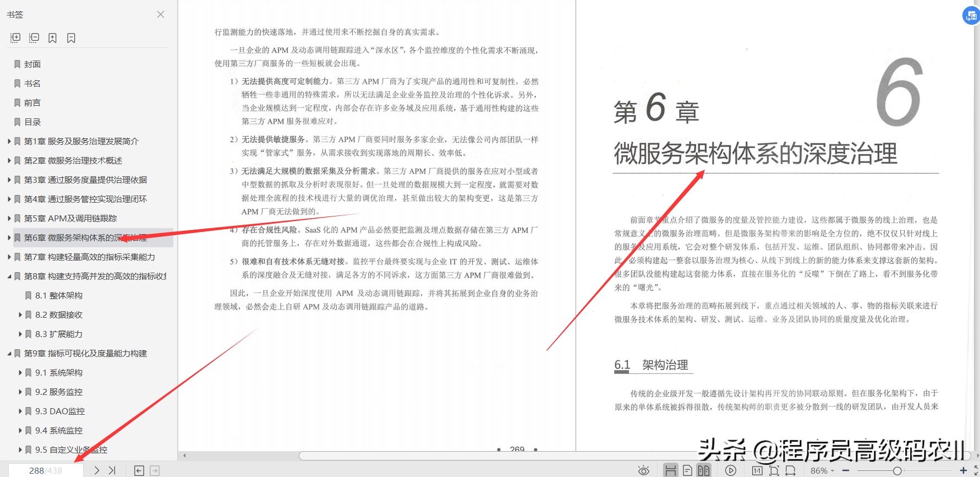Collapse 第8章 bookmark tree node
980x477 pixels.
[9, 276]
